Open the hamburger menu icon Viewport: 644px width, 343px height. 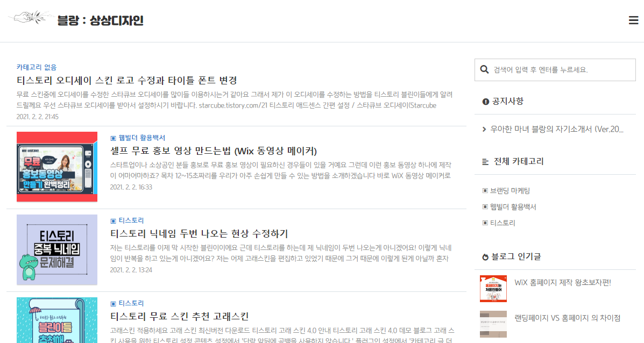[633, 20]
